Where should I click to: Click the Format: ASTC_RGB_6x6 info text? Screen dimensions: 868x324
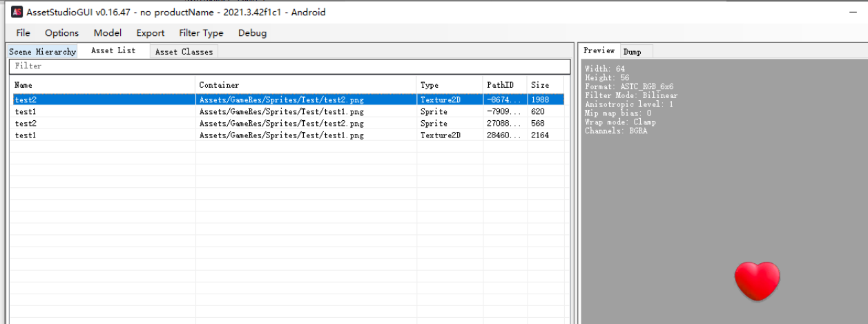click(x=629, y=86)
